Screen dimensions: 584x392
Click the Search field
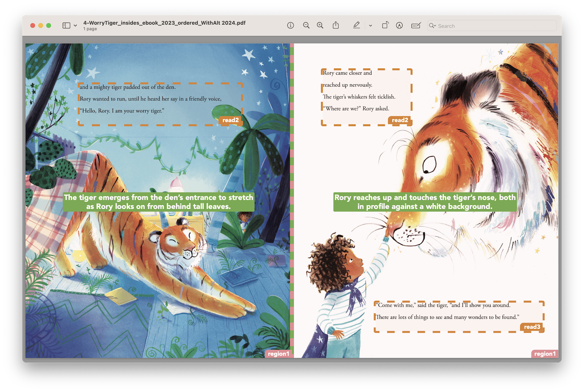pos(492,26)
